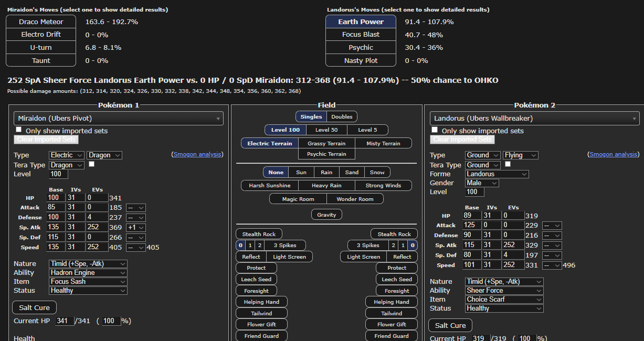Enable Tailwind on Landorus's side

click(x=392, y=313)
